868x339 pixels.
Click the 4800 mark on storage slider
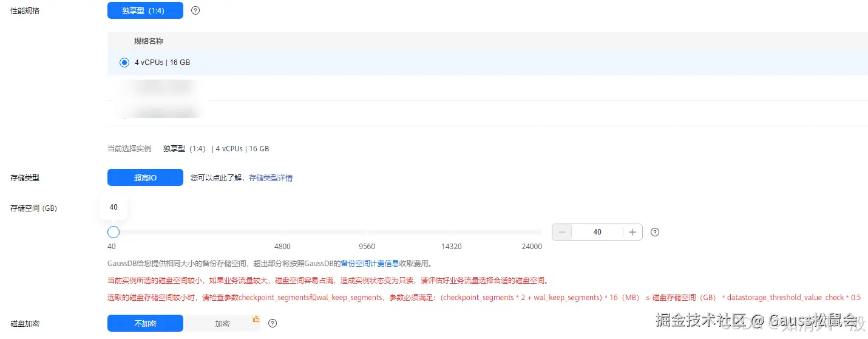click(282, 247)
